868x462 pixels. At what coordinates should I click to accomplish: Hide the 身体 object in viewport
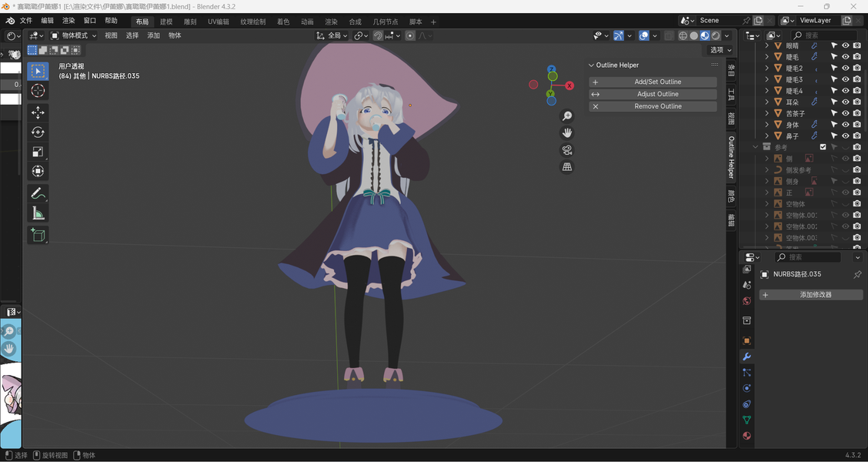pyautogui.click(x=846, y=125)
